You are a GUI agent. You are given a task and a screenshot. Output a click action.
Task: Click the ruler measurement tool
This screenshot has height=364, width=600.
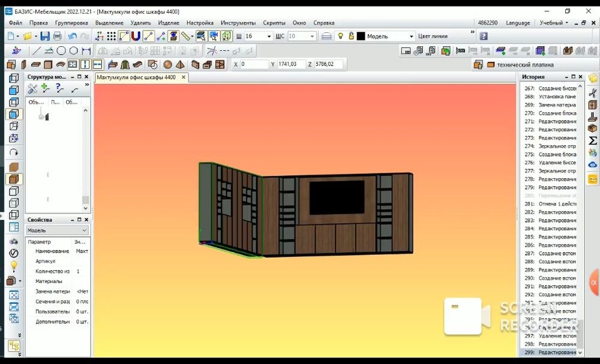(x=186, y=37)
